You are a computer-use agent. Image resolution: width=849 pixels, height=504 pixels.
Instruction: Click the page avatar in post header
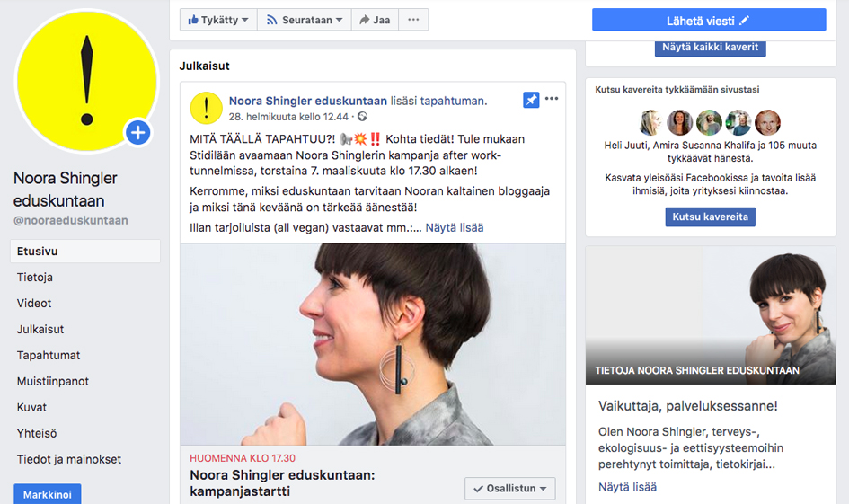pyautogui.click(x=206, y=108)
